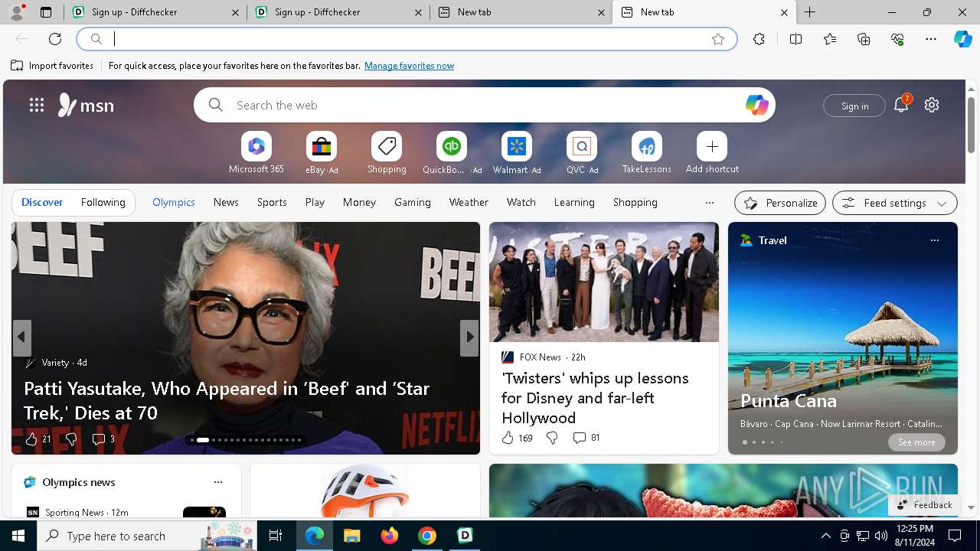
Task: Click the Personalize button
Action: click(780, 203)
